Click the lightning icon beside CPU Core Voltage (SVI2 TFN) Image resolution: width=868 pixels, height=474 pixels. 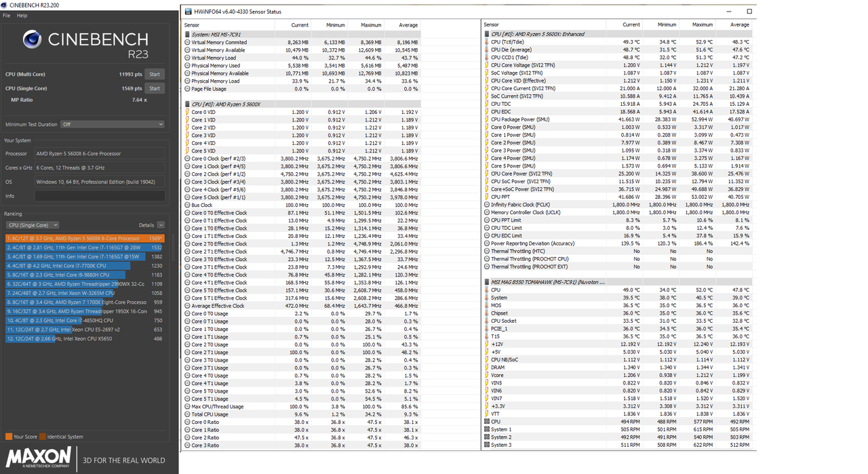pos(487,65)
